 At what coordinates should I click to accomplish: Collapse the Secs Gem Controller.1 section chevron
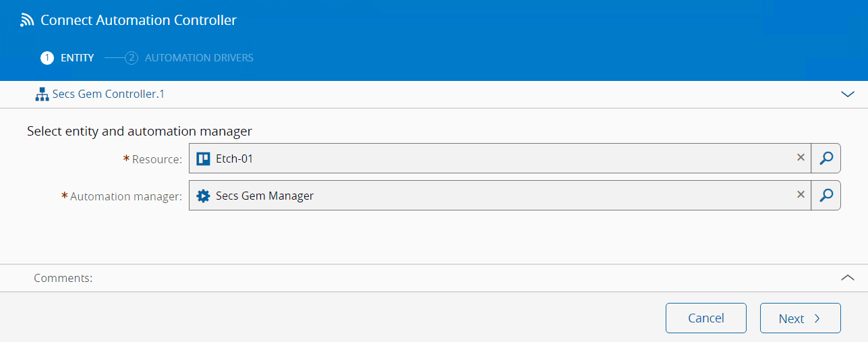(x=848, y=94)
